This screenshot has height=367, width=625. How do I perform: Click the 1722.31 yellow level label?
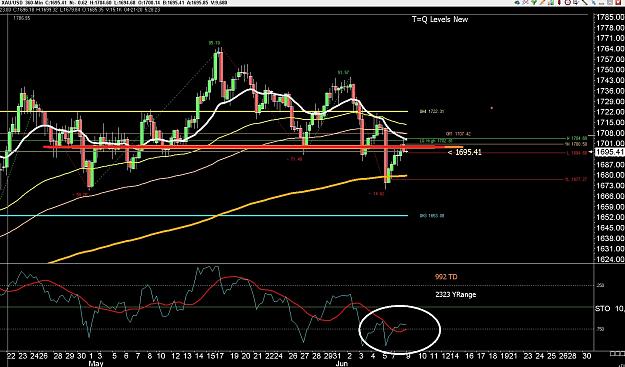point(432,112)
